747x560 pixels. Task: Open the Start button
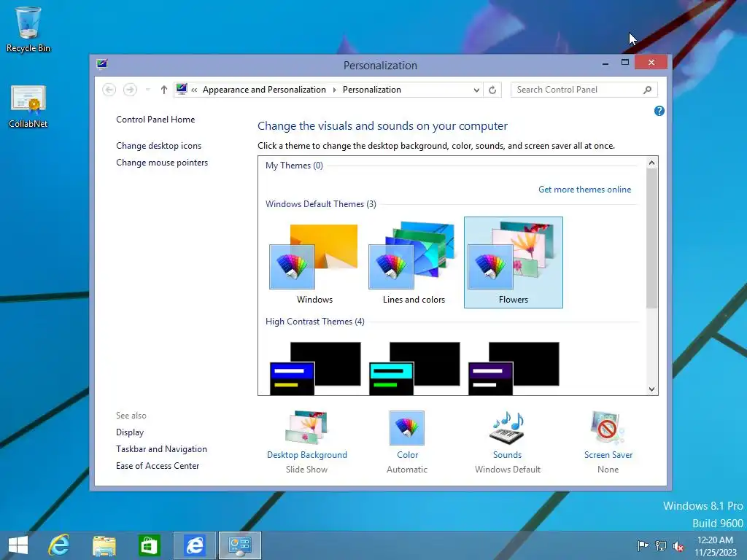tap(18, 545)
